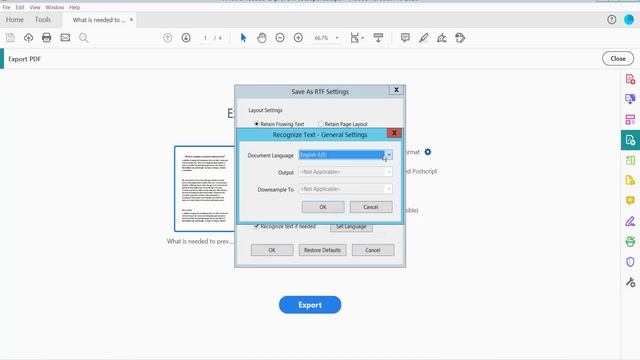640x360 pixels.
Task: Select the Hand pan tool
Action: pyautogui.click(x=262, y=38)
